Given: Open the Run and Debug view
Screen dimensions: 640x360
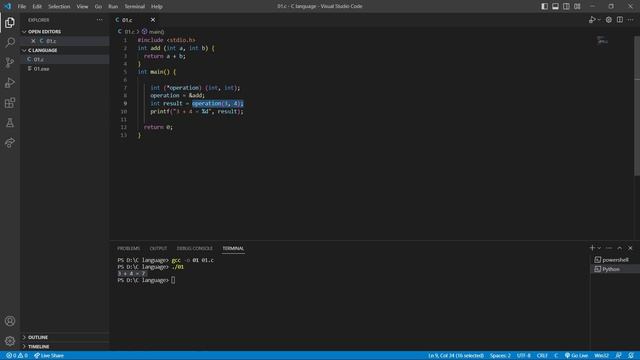Looking at the screenshot, I should 10,82.
